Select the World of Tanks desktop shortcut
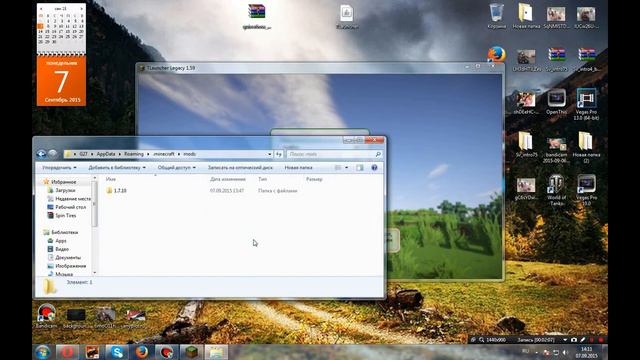This screenshot has width=640, height=360. click(x=556, y=190)
